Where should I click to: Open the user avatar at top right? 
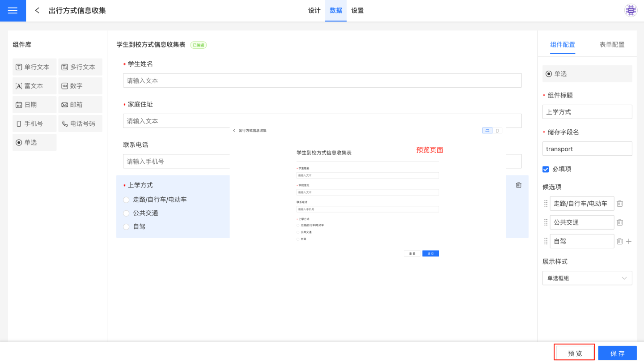pyautogui.click(x=631, y=11)
